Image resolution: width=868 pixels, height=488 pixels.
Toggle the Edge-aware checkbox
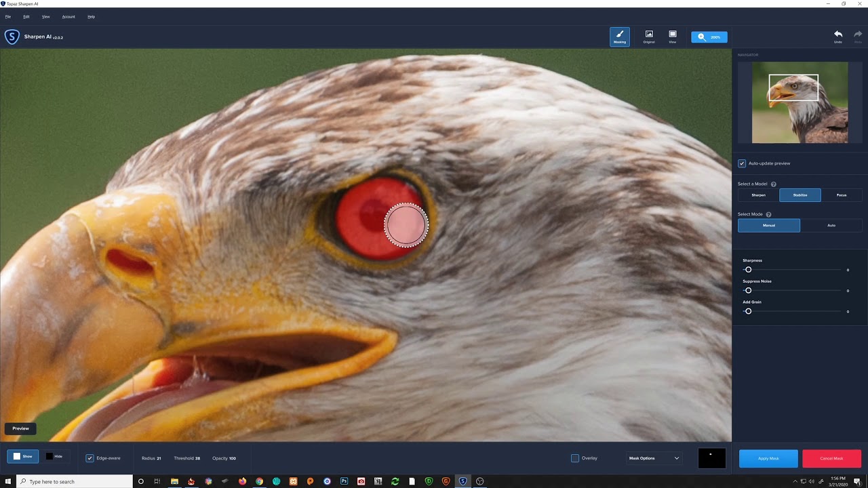click(x=90, y=458)
